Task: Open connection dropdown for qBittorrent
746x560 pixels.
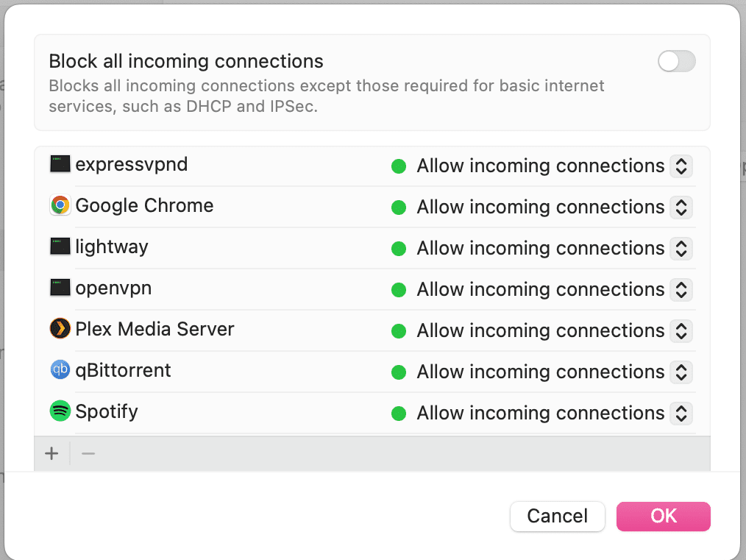Action: tap(681, 372)
